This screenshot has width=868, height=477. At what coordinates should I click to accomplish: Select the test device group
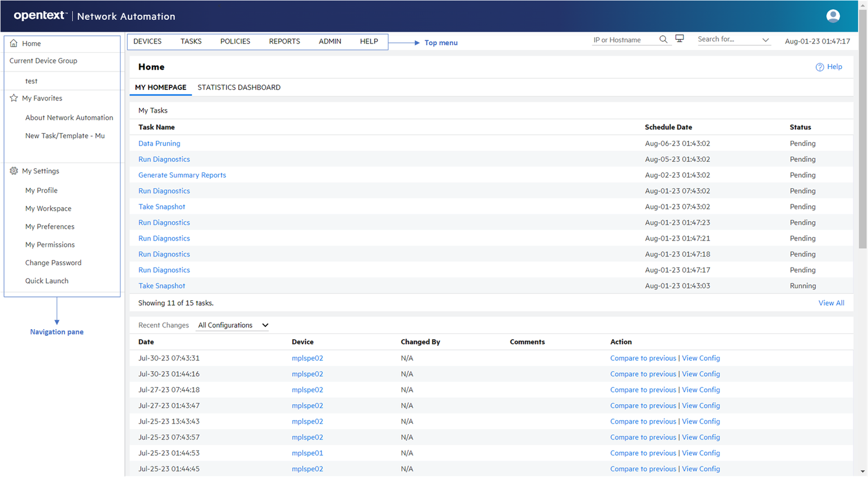[31, 81]
